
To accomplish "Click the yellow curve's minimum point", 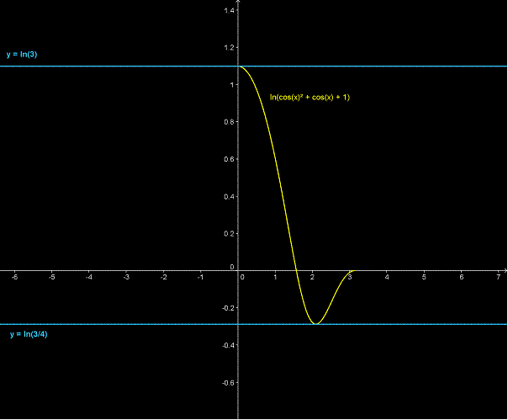I will pyautogui.click(x=315, y=323).
